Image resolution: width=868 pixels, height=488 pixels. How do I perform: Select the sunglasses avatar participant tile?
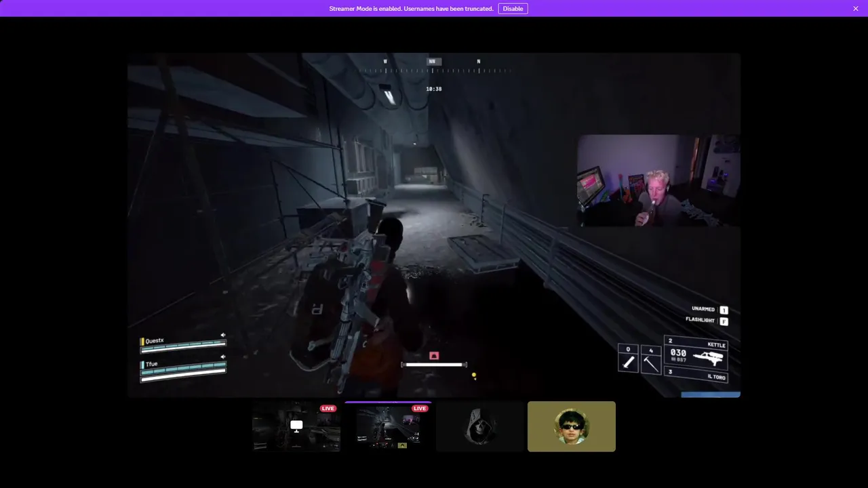coord(572,426)
